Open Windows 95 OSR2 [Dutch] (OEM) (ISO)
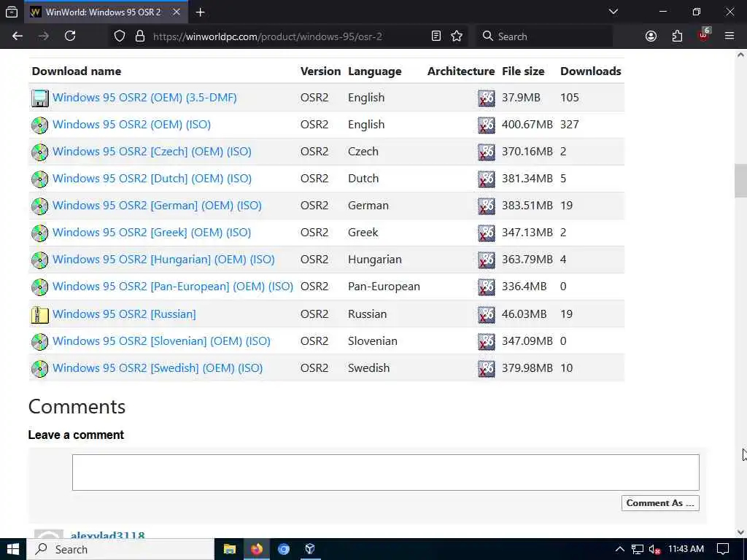This screenshot has width=747, height=560. 152,179
